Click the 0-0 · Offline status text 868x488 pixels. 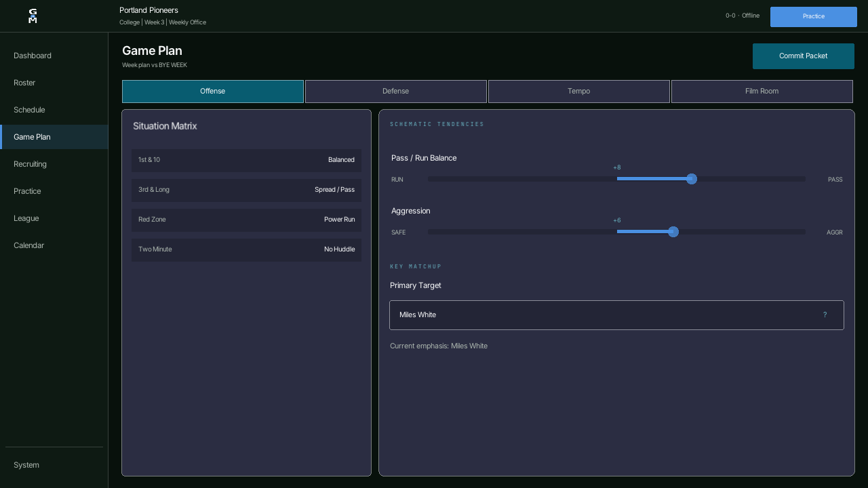pyautogui.click(x=743, y=16)
